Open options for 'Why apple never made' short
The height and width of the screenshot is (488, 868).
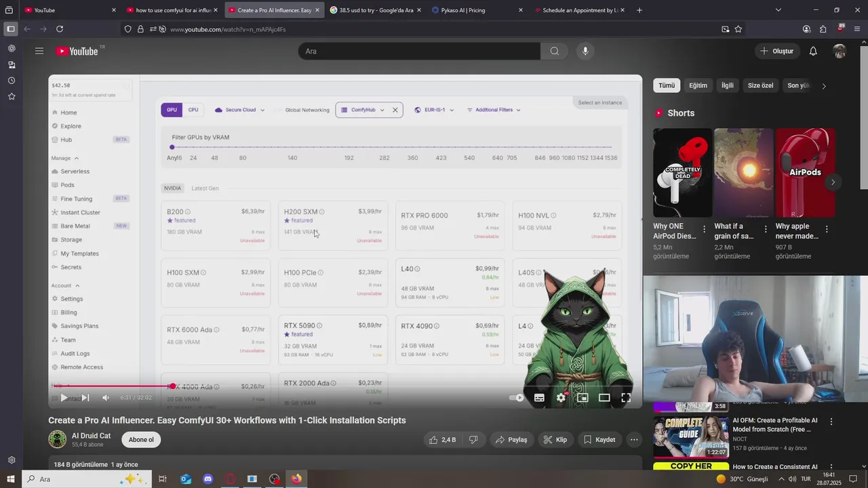pos(826,229)
